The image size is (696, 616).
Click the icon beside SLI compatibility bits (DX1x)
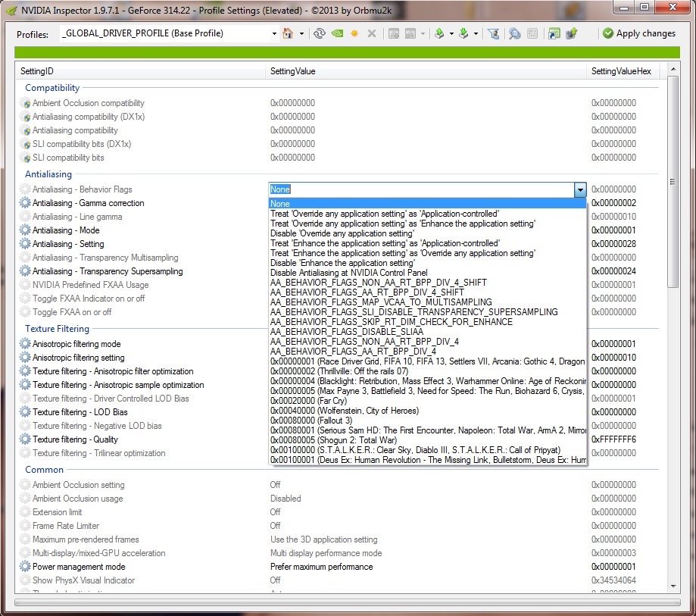tap(25, 144)
